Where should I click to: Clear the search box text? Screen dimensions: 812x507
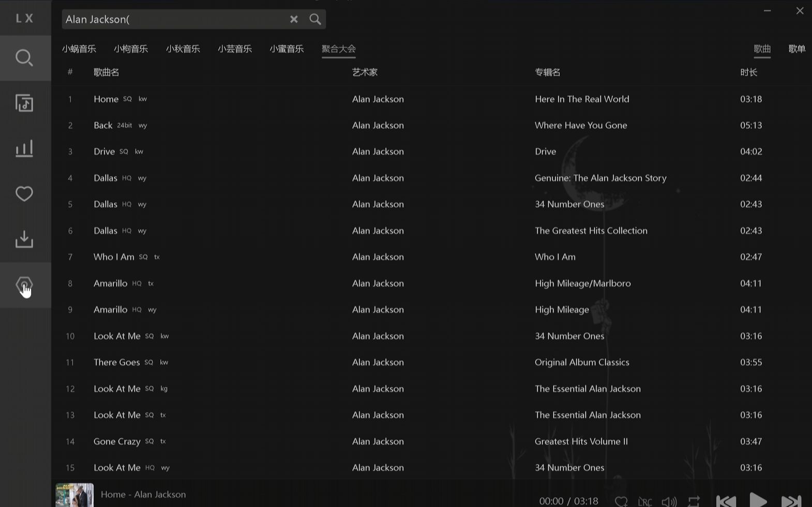(x=294, y=19)
